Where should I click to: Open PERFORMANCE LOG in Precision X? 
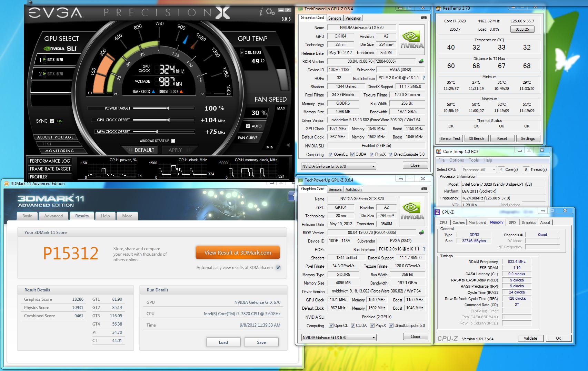50,161
